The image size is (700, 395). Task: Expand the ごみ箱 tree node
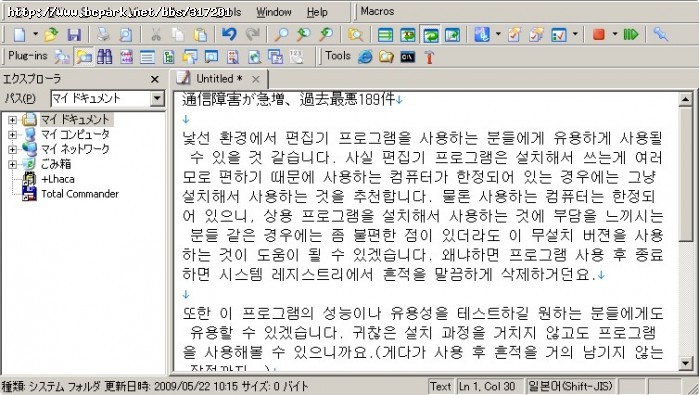[x=12, y=164]
